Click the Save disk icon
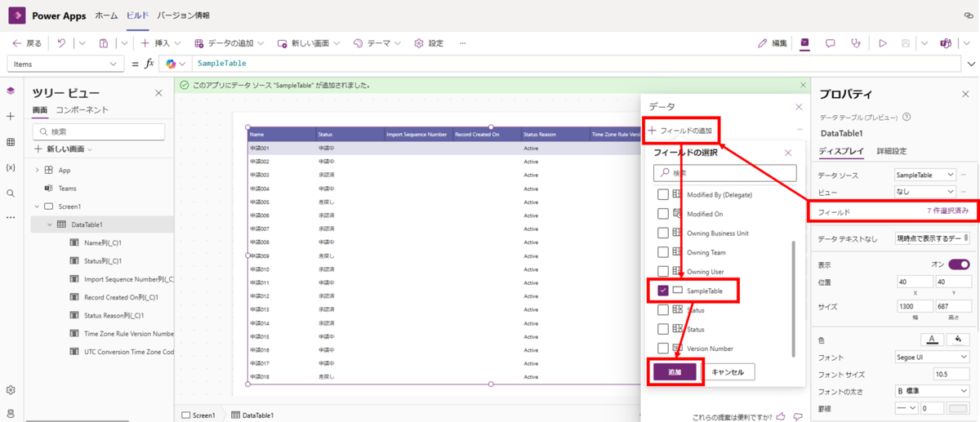This screenshot has height=422, width=980. point(906,43)
